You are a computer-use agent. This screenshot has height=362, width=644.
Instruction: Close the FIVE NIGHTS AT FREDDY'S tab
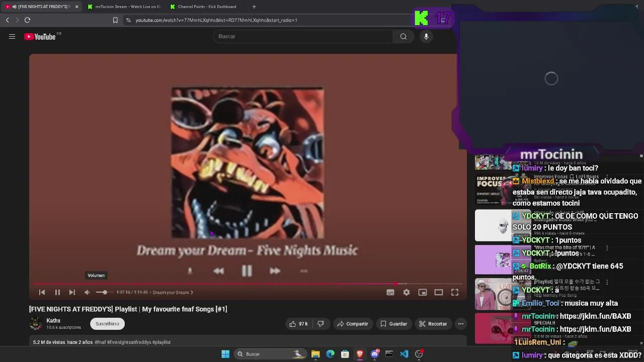click(76, 7)
